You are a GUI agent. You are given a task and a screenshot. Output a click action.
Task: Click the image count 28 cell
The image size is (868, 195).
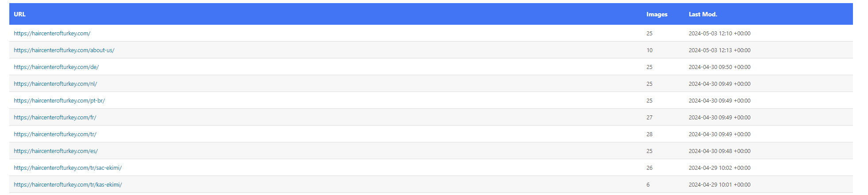(649, 134)
